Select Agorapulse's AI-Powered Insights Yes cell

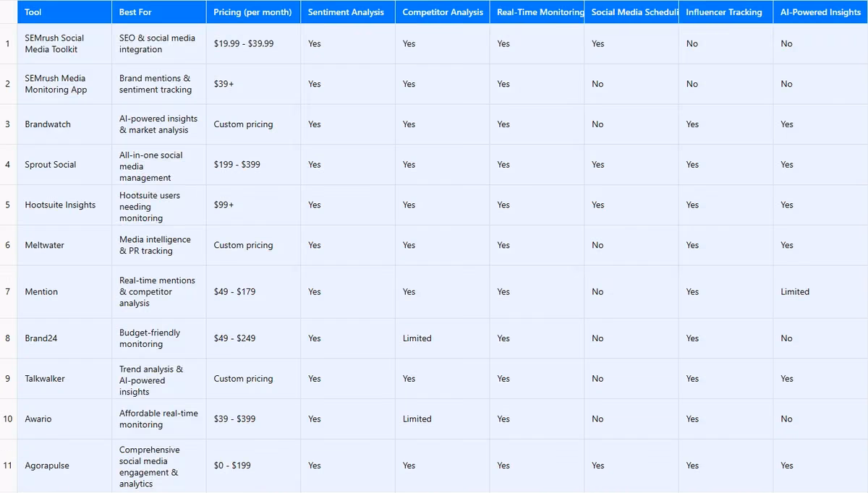[x=820, y=466]
